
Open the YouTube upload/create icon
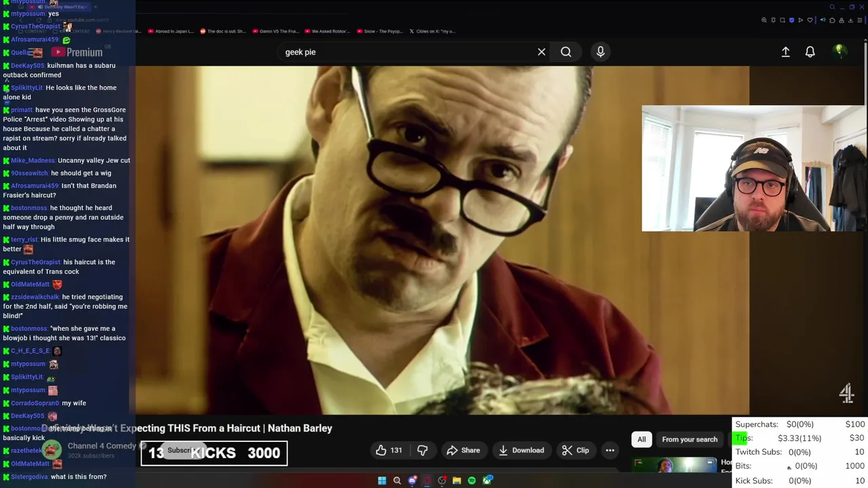pos(785,52)
